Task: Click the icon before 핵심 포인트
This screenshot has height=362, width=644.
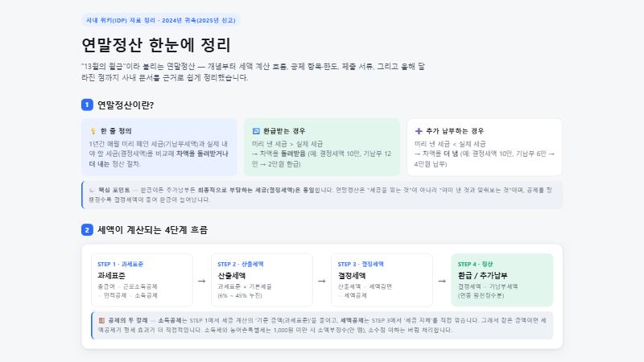Action: (x=92, y=190)
